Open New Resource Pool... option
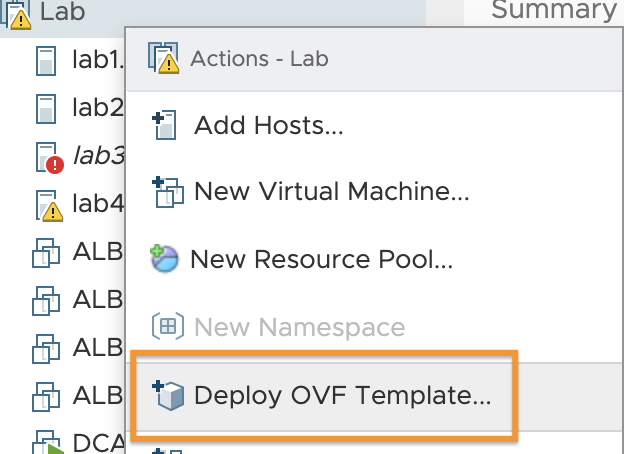Image resolution: width=624 pixels, height=454 pixels. point(322,259)
